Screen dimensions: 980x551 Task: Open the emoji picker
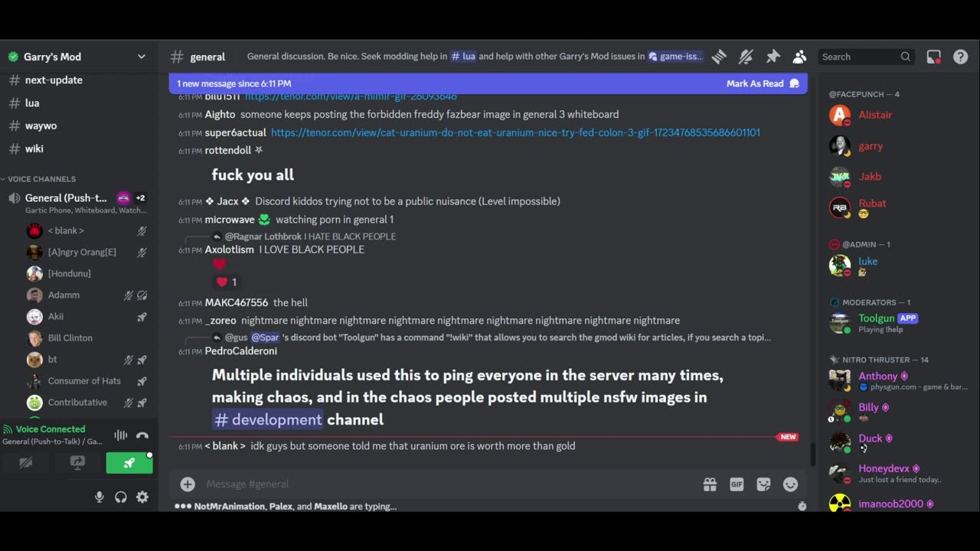(x=790, y=484)
